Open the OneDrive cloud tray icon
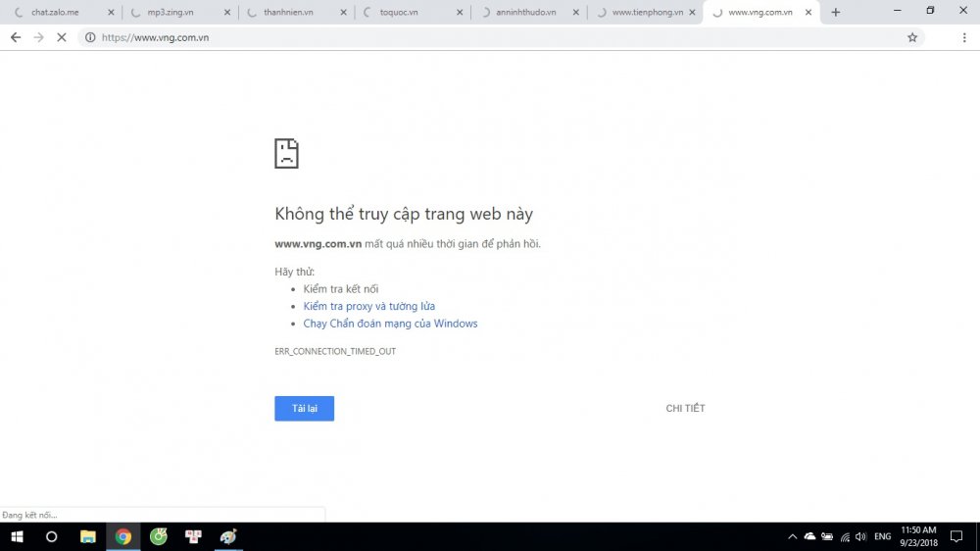The height and width of the screenshot is (551, 980). [809, 536]
